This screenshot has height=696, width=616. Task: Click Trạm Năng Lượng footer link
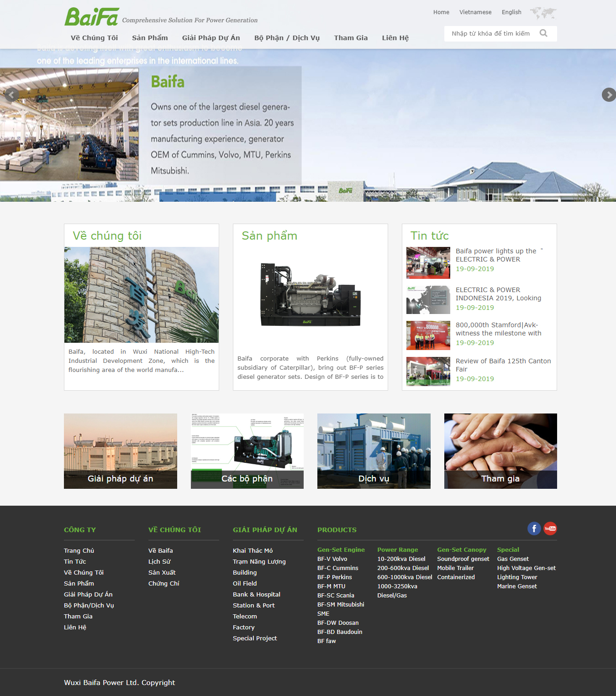[259, 562]
